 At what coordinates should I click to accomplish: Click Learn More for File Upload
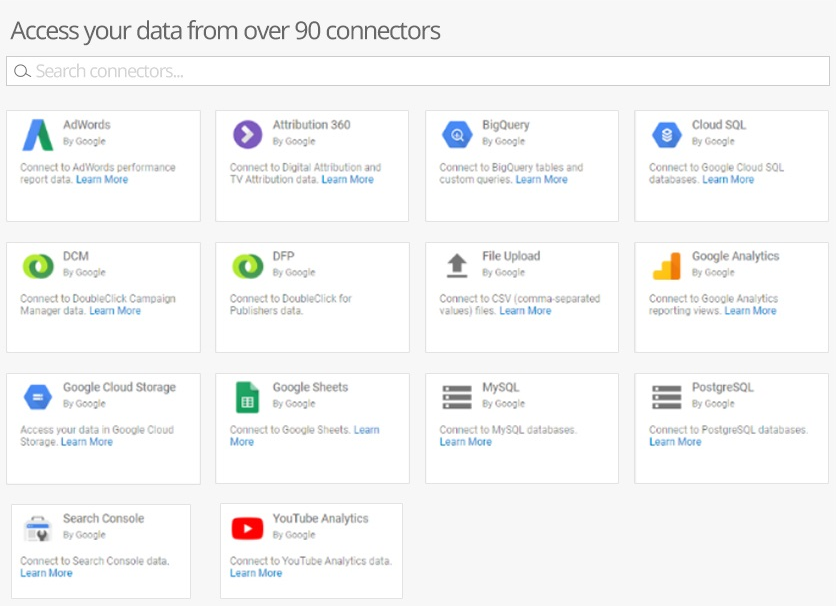point(525,311)
